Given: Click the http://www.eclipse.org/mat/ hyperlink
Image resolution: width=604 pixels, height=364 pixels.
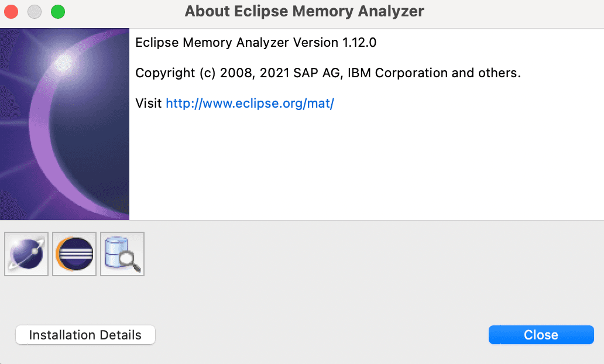Looking at the screenshot, I should click(249, 103).
